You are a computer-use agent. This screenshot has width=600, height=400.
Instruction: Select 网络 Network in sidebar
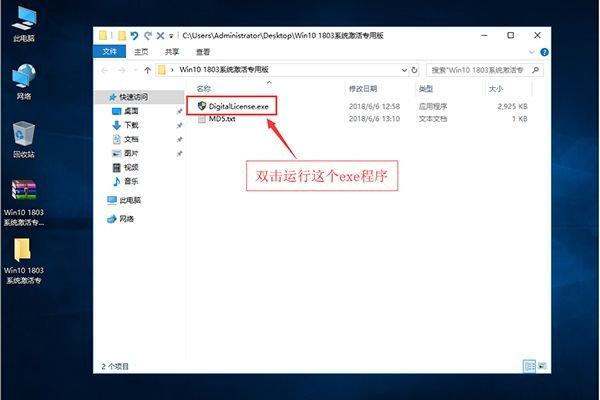pyautogui.click(x=126, y=219)
